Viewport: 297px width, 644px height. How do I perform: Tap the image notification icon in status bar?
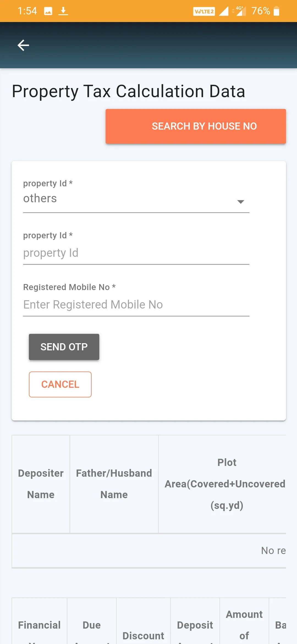[x=48, y=11]
